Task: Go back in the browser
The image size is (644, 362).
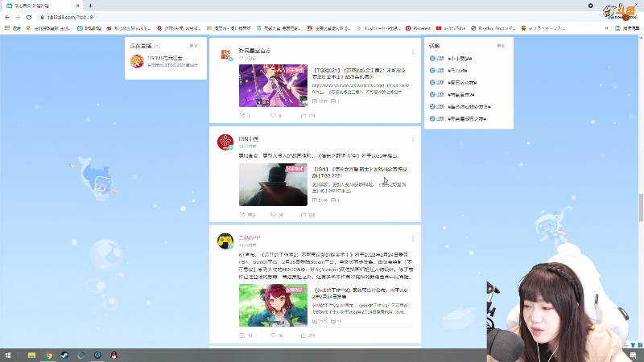Action: click(7, 17)
